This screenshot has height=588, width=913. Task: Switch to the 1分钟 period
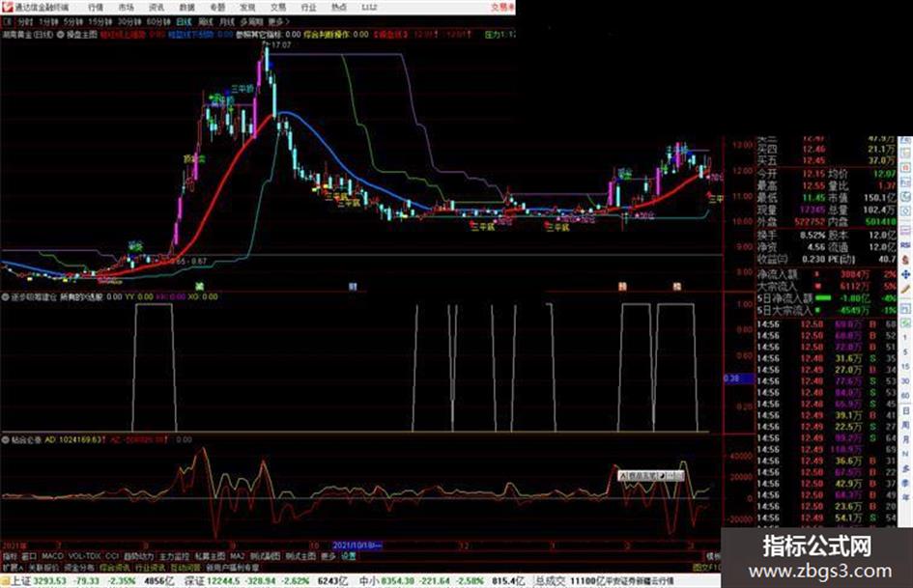(48, 21)
